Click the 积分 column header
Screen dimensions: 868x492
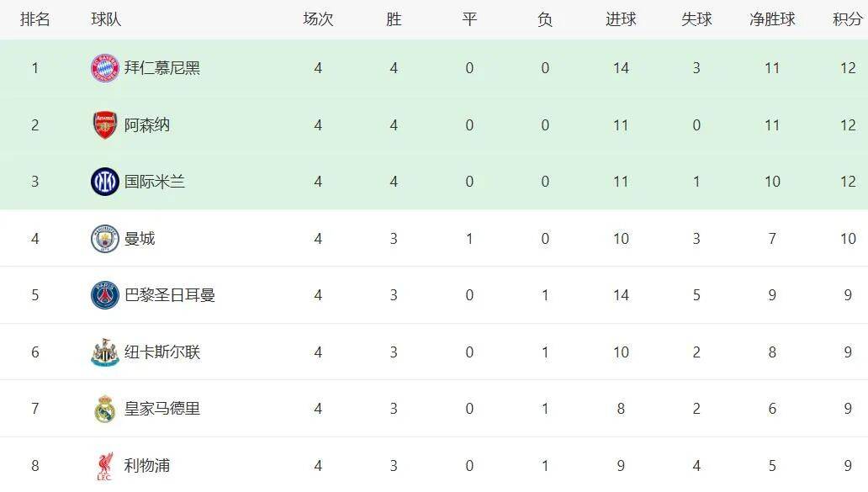[x=847, y=19]
